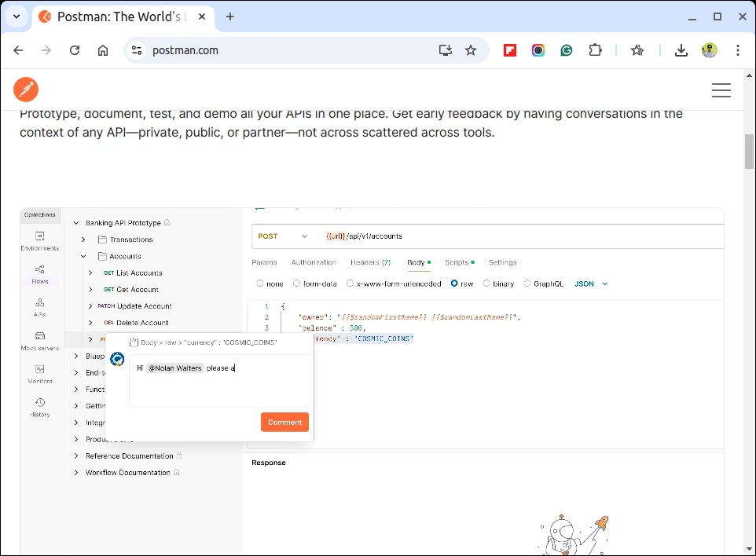The image size is (756, 556).
Task: Expand the Get Account request
Action: [90, 290]
